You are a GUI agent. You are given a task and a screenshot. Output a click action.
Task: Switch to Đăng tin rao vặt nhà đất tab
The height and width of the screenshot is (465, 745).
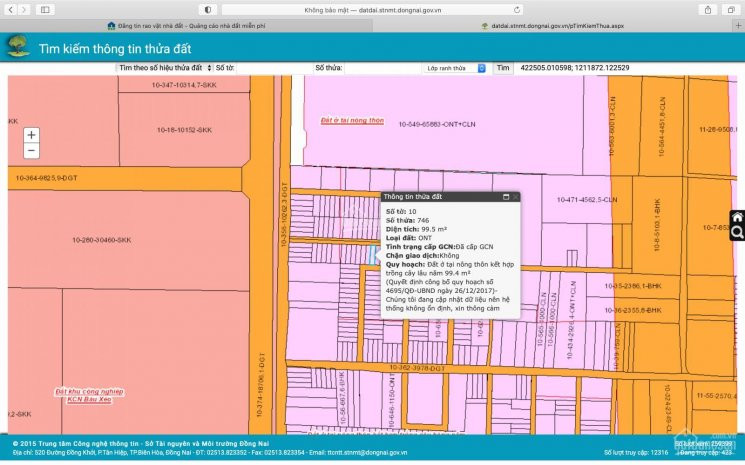click(186, 26)
